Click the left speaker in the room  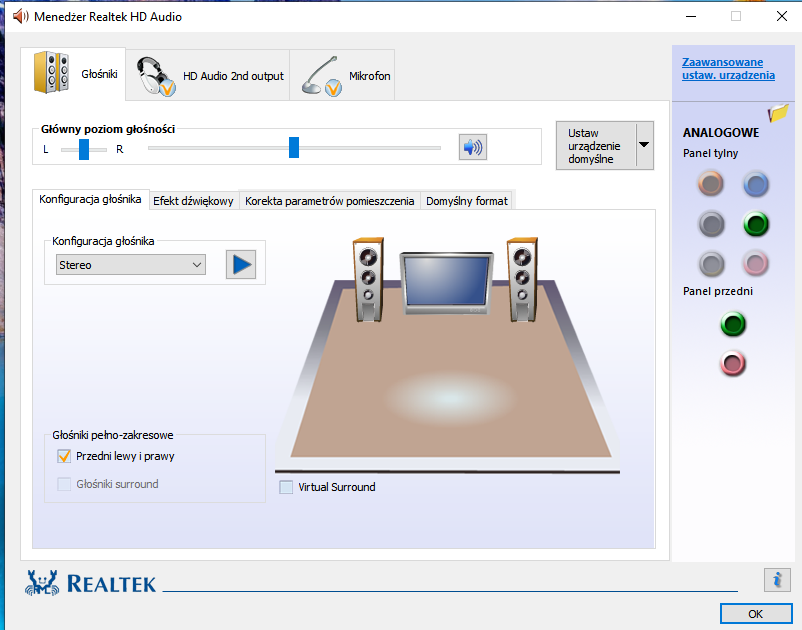[x=368, y=280]
